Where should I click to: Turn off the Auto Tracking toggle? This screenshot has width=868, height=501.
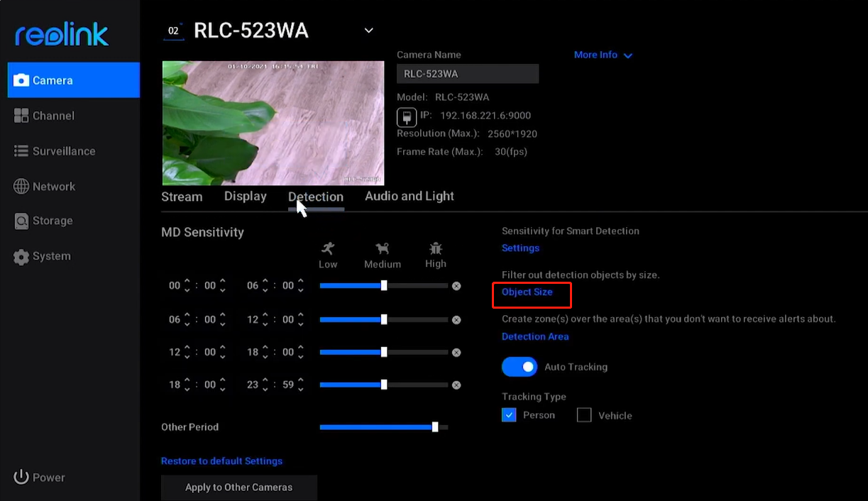click(520, 367)
